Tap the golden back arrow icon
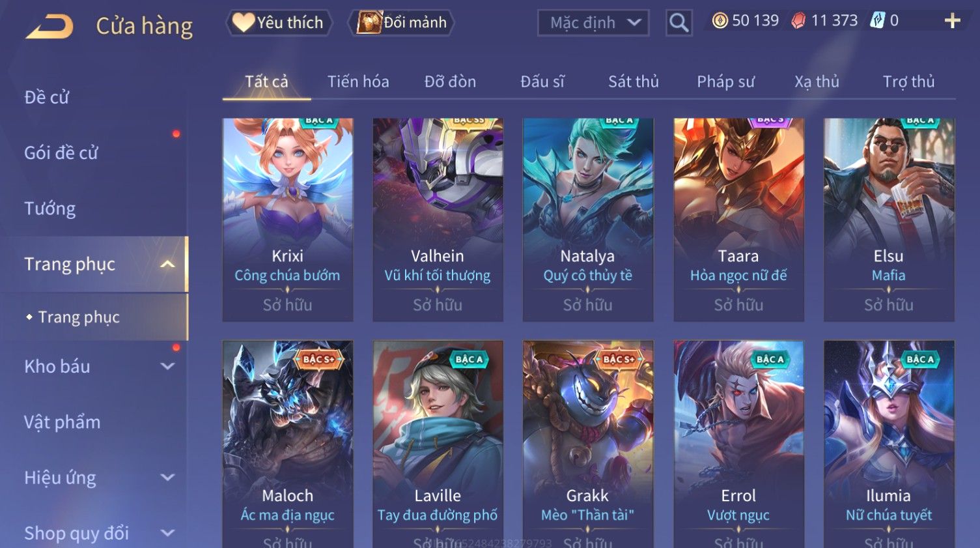The image size is (980, 548). pos(49,26)
